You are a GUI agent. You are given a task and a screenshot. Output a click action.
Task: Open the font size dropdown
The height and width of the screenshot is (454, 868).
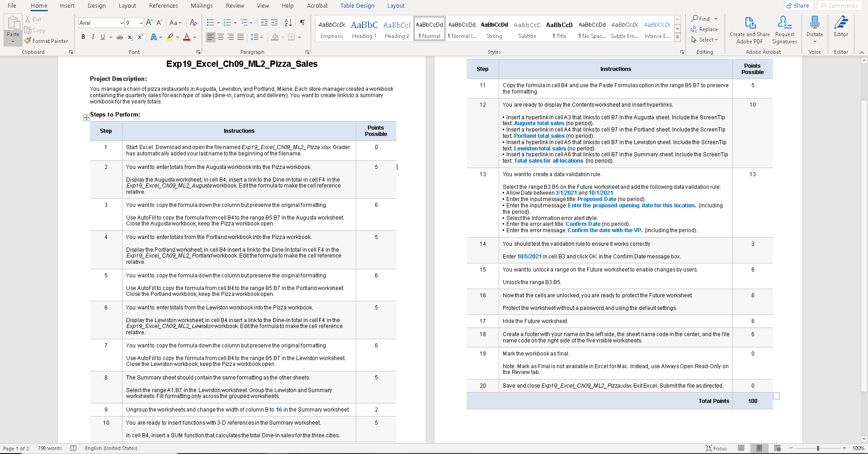coord(141,23)
